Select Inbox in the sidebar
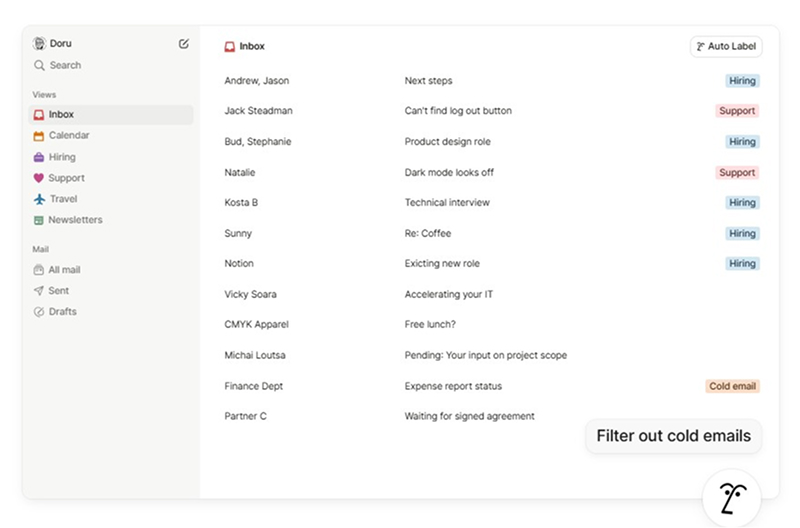The height and width of the screenshot is (528, 800). pos(61,115)
